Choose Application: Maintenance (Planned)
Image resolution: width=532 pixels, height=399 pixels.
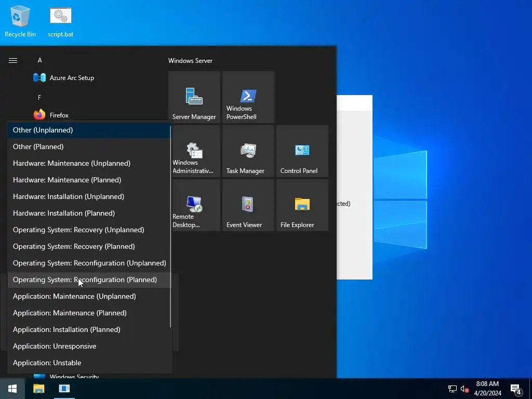click(x=89, y=313)
